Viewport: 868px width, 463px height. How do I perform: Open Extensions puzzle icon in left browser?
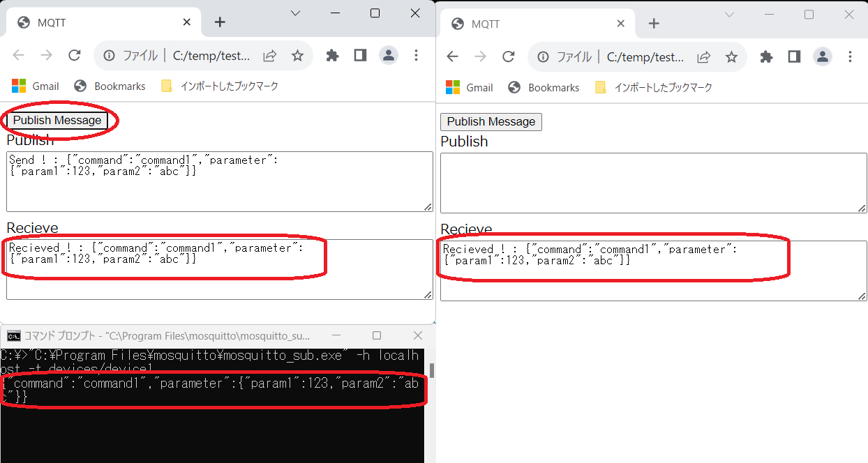coord(332,56)
